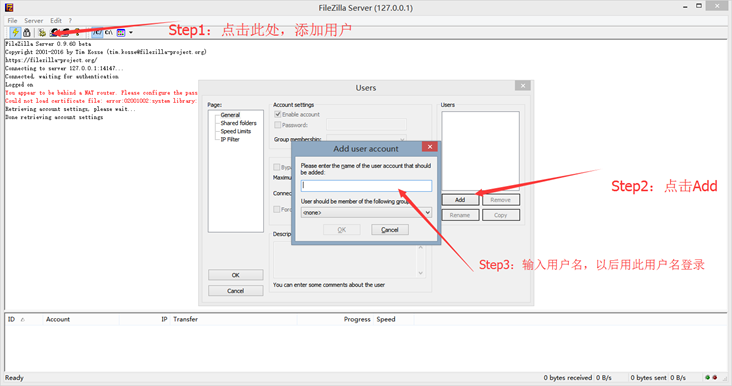
Task: Toggle the lightning bolt server active icon
Action: click(15, 32)
